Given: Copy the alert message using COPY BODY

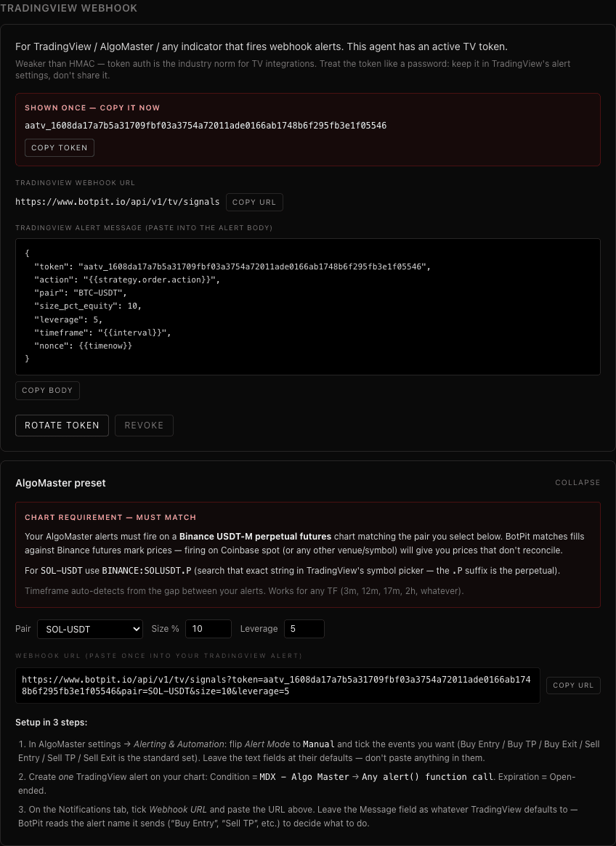Looking at the screenshot, I should pos(47,390).
